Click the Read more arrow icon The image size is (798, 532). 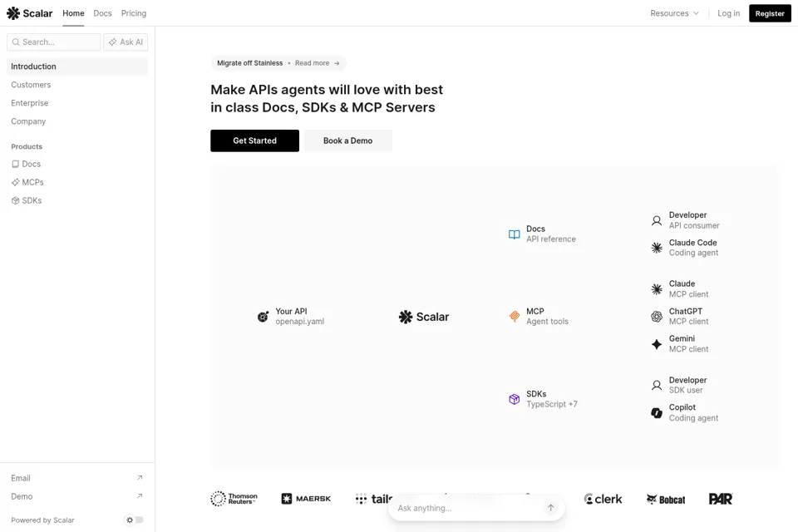point(337,63)
